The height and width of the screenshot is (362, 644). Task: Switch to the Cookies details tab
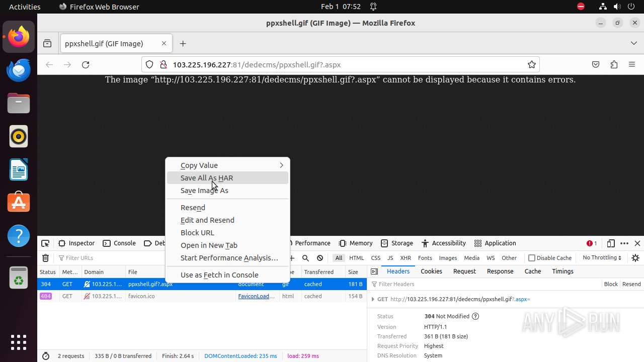point(431,271)
